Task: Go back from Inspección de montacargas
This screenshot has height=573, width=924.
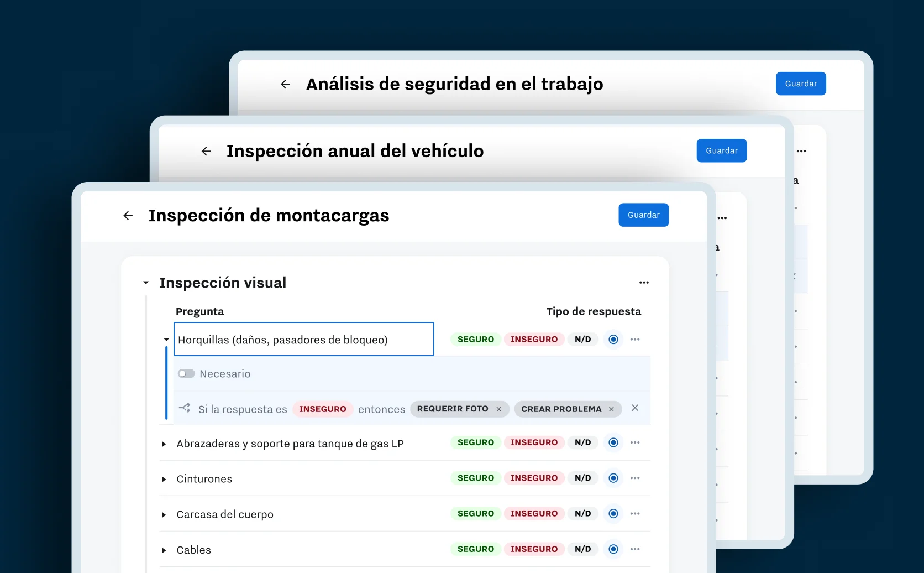Action: (128, 216)
